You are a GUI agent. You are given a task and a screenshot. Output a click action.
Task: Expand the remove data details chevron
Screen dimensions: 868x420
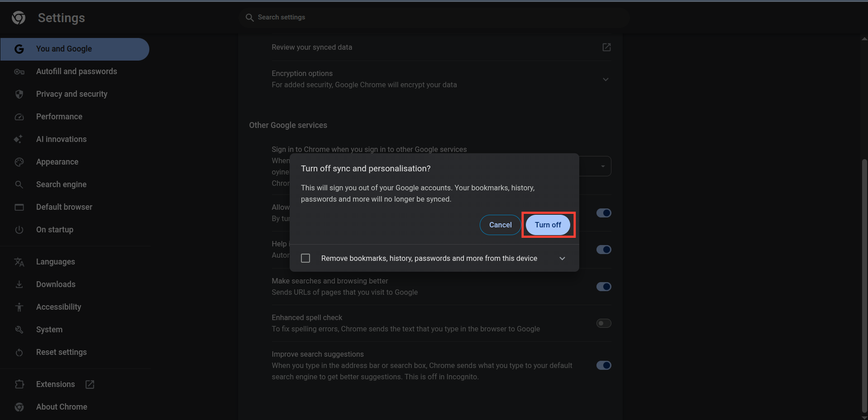(562, 258)
